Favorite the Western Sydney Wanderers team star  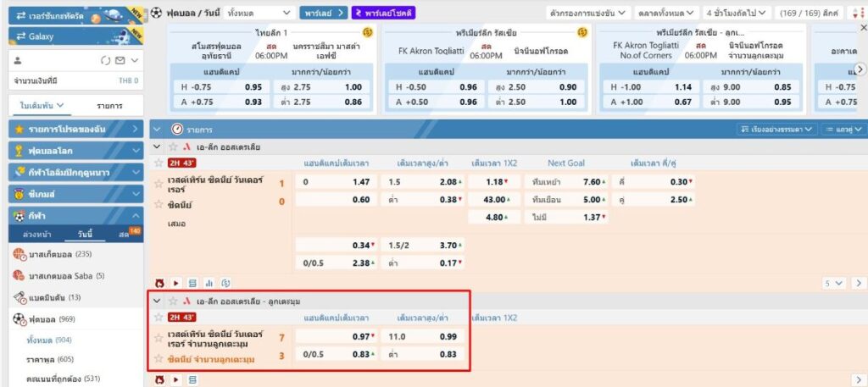[159, 181]
